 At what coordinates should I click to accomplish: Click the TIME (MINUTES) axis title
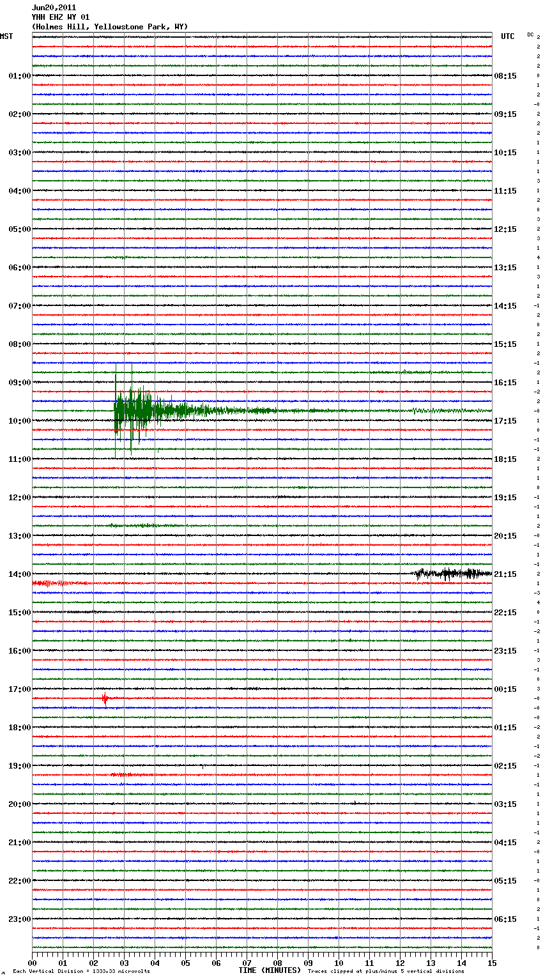[x=270, y=970]
